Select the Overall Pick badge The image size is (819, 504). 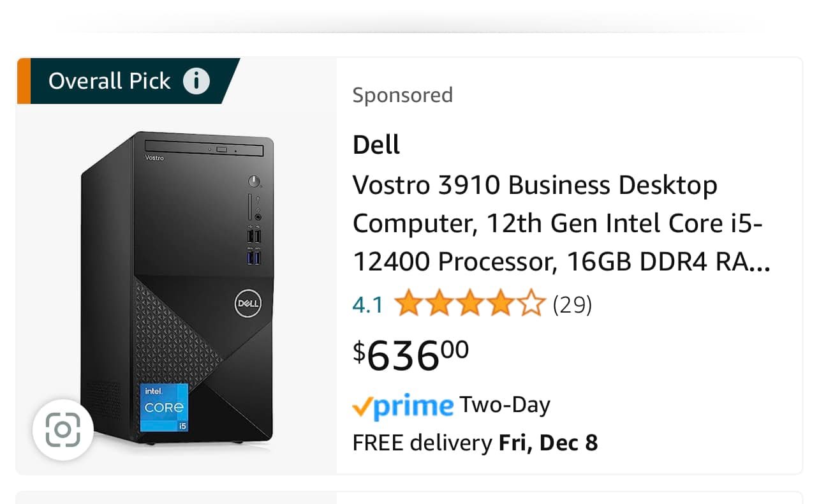pos(128,81)
